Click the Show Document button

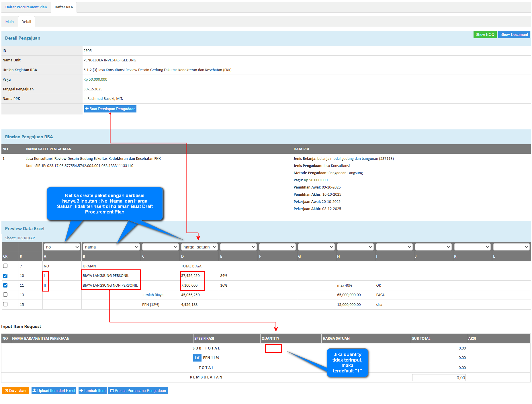[514, 35]
